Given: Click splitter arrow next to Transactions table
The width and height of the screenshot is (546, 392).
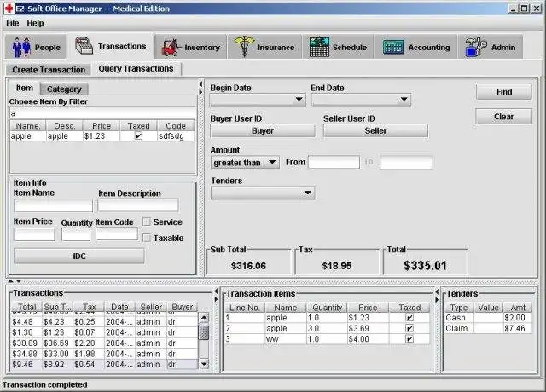Looking at the screenshot, I should 216,291.
